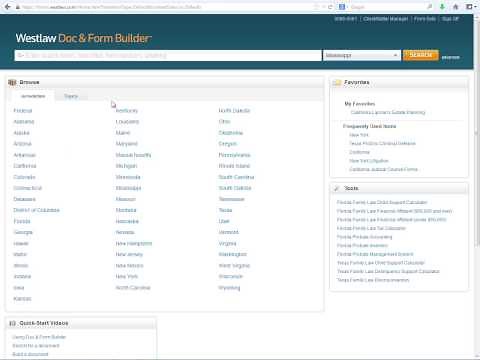This screenshot has height=360, width=480.
Task: Open New York Litigation frequent item
Action: pyautogui.click(x=369, y=161)
